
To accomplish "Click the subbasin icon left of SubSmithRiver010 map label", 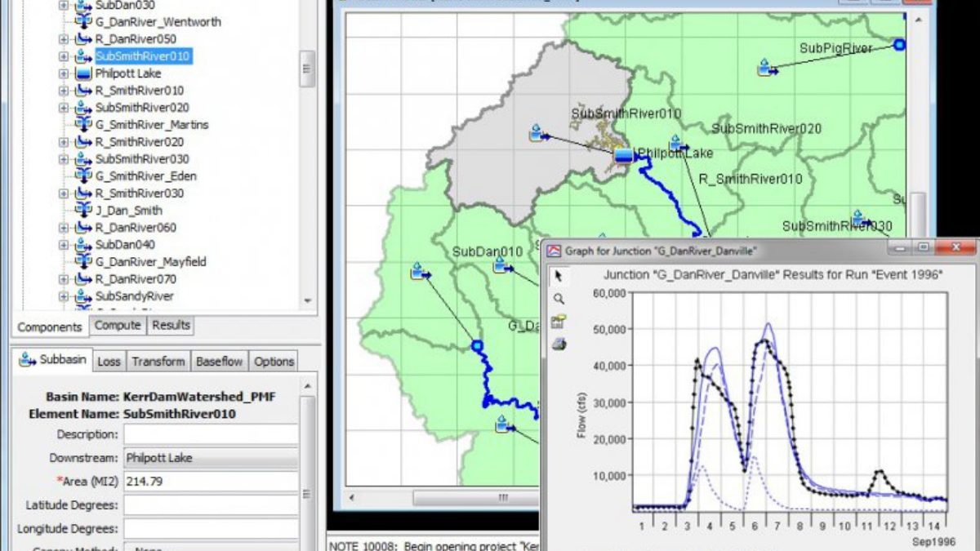I will pyautogui.click(x=537, y=133).
